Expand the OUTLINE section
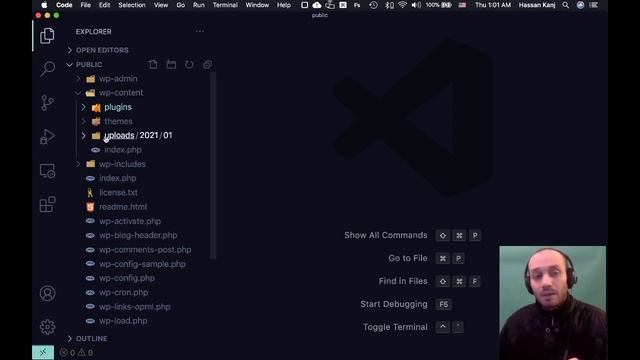 pyautogui.click(x=87, y=339)
